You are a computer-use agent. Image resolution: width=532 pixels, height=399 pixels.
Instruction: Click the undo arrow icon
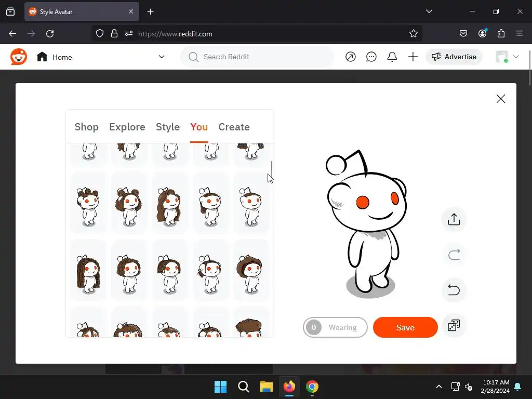click(x=454, y=290)
